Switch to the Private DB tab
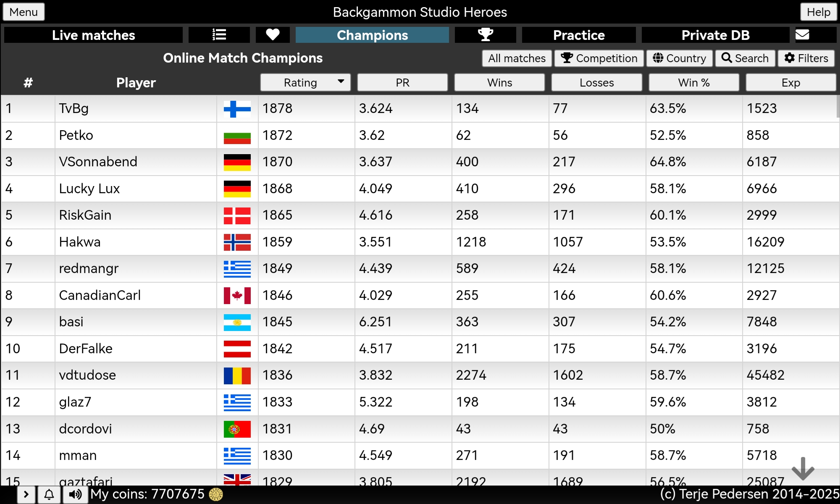 [x=715, y=35]
